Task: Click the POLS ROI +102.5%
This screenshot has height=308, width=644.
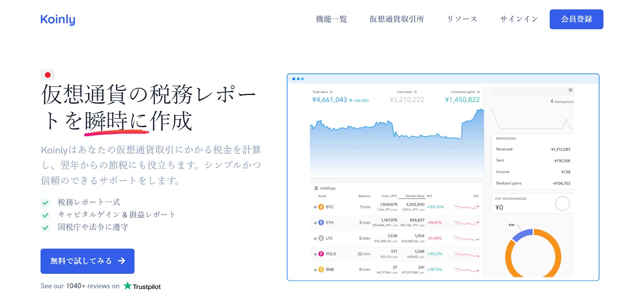Action: tap(434, 254)
